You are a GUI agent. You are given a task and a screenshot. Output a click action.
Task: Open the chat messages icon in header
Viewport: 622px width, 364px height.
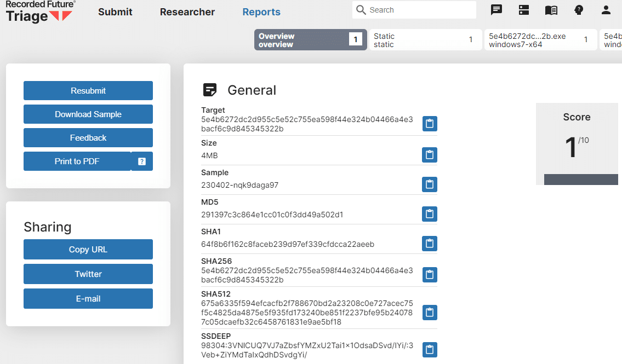coord(497,10)
